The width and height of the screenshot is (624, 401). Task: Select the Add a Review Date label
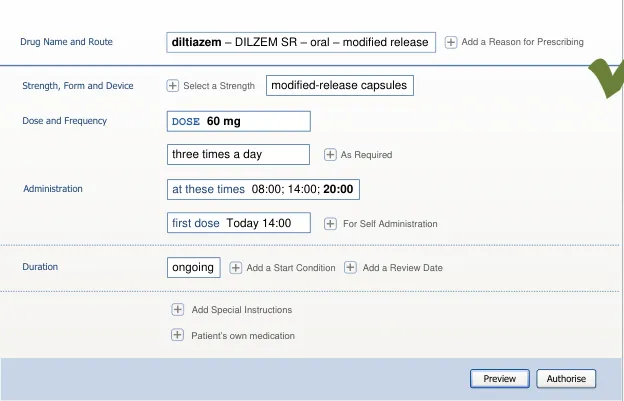(x=402, y=268)
